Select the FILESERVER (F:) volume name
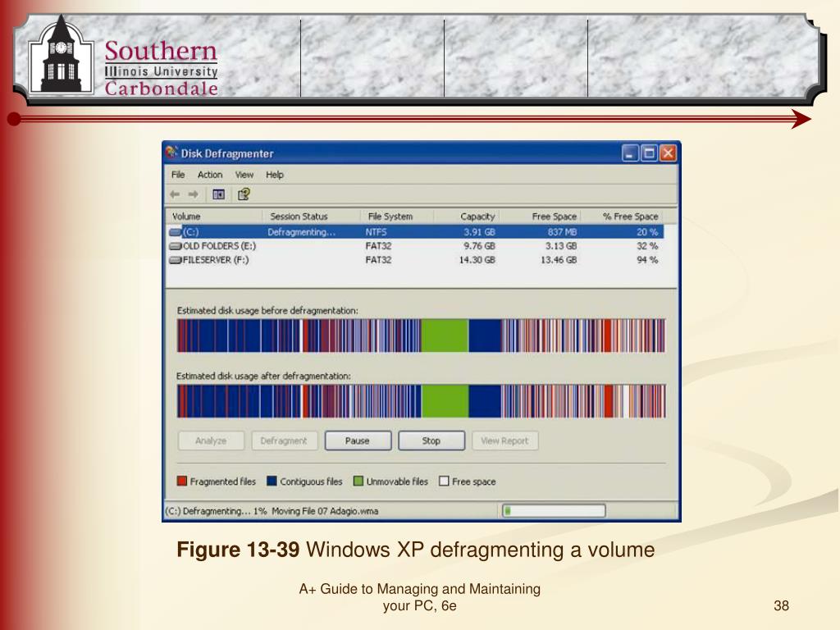Image resolution: width=840 pixels, height=630 pixels. [216, 260]
